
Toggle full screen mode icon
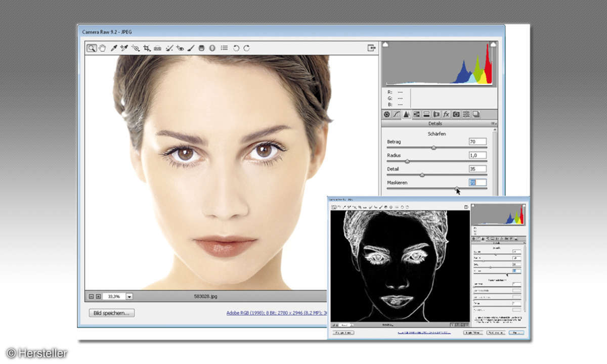pos(372,48)
